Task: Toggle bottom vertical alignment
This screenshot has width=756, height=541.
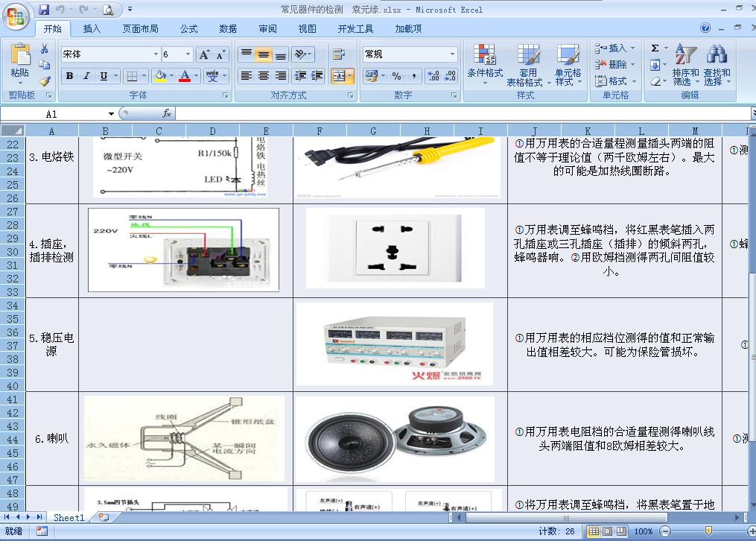Action: pyautogui.click(x=281, y=54)
